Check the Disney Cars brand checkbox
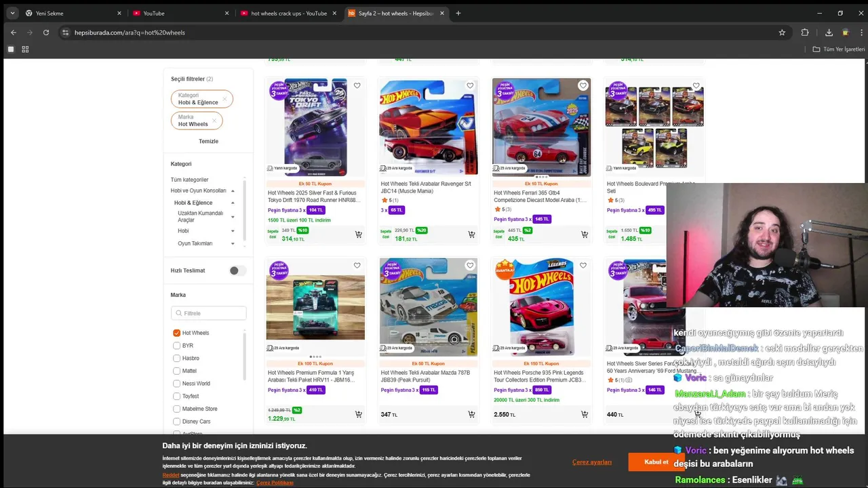Image resolution: width=868 pixels, height=488 pixels. pyautogui.click(x=176, y=422)
